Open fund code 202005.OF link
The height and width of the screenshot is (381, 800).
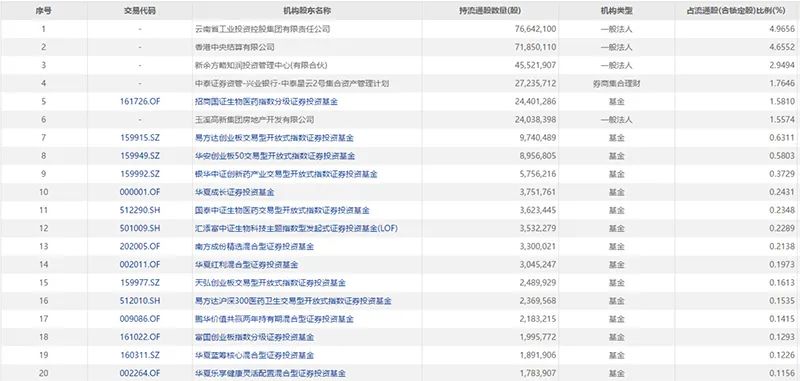coord(140,246)
